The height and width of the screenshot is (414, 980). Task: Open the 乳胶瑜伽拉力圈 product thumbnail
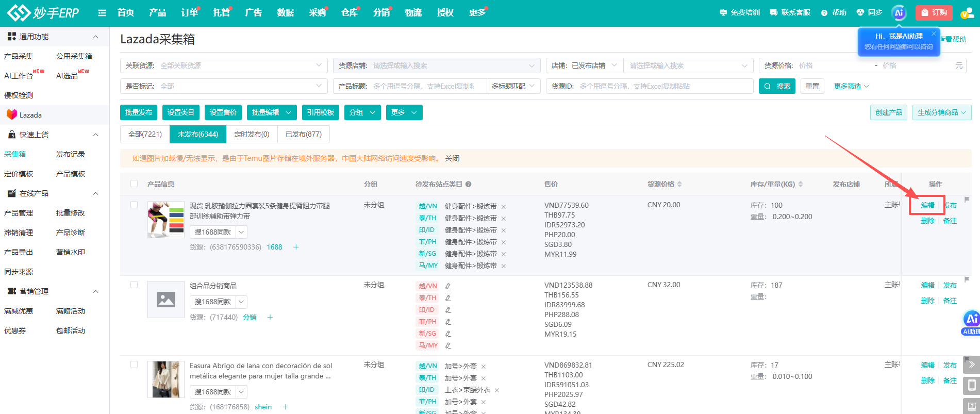coord(166,219)
